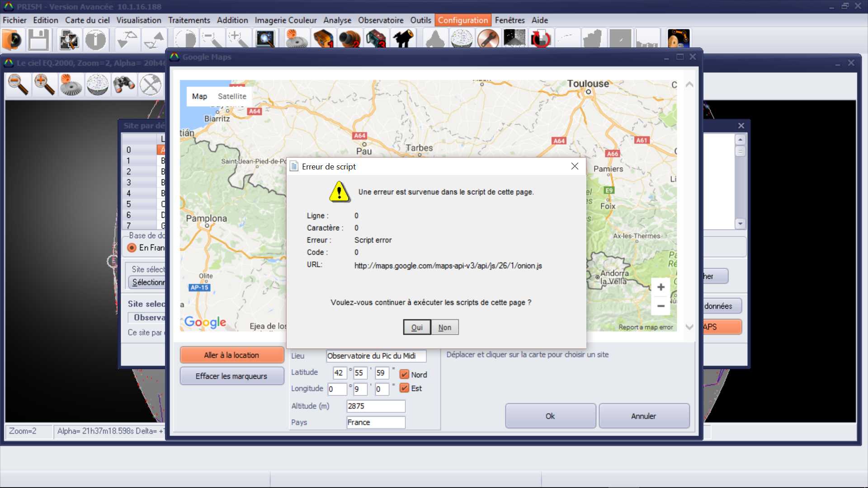
Task: Click the binoculars icon in the sky chart toolbar
Action: [124, 84]
